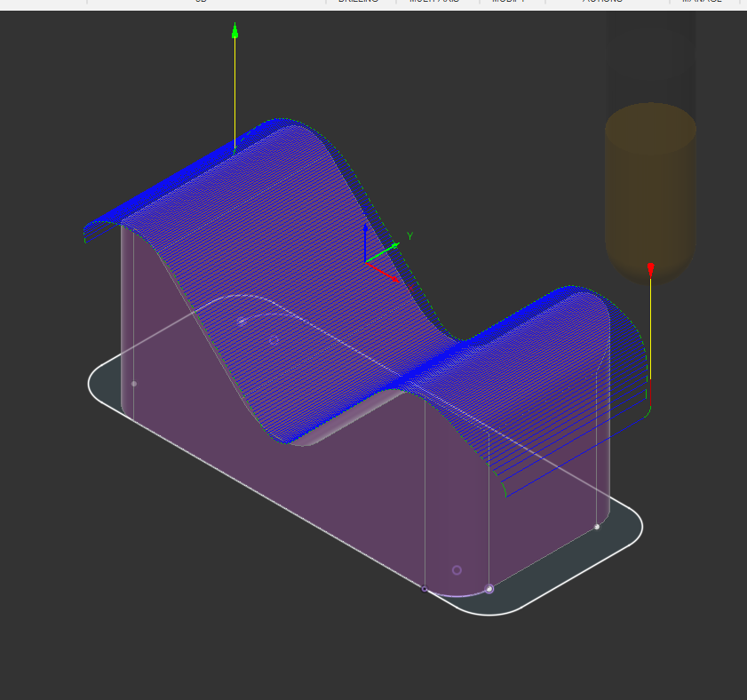Click the green Y-axis arrow of the triad
Viewport: 747px width, 700px height.
click(391, 247)
